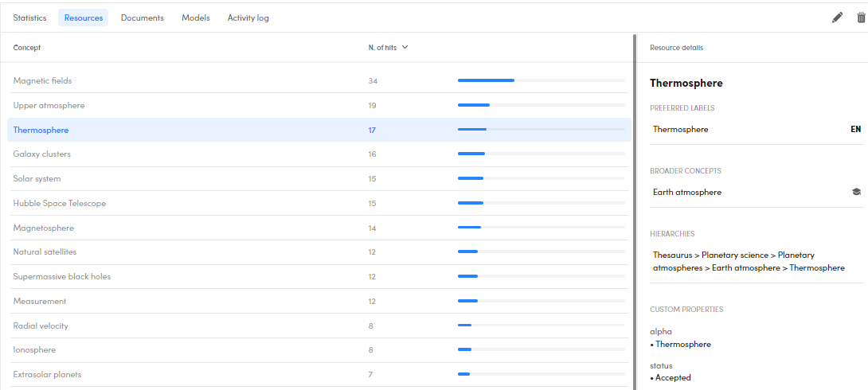The width and height of the screenshot is (868, 390).
Task: Click the Magnetic fields hits progress bar
Action: click(541, 80)
